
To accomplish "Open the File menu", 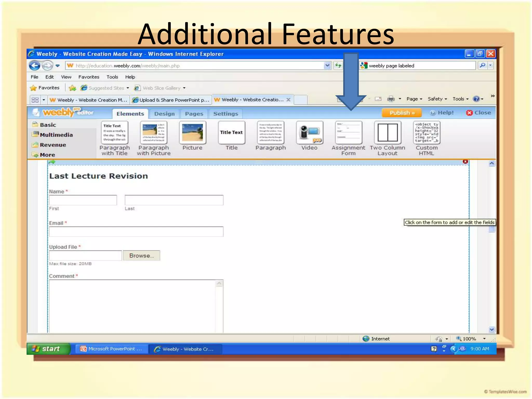I will (35, 77).
